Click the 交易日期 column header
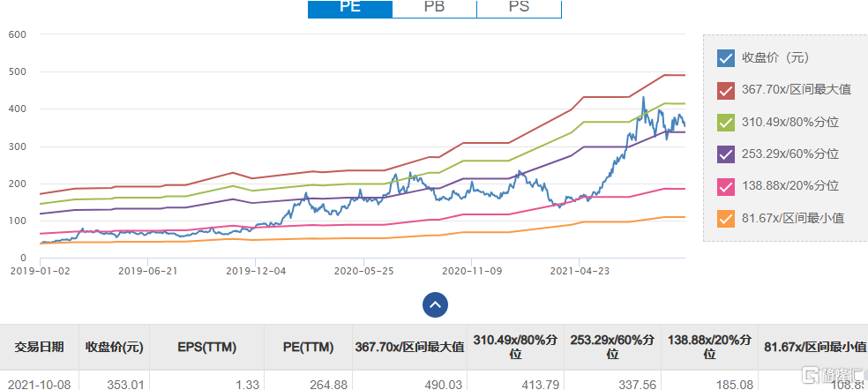 pyautogui.click(x=39, y=347)
